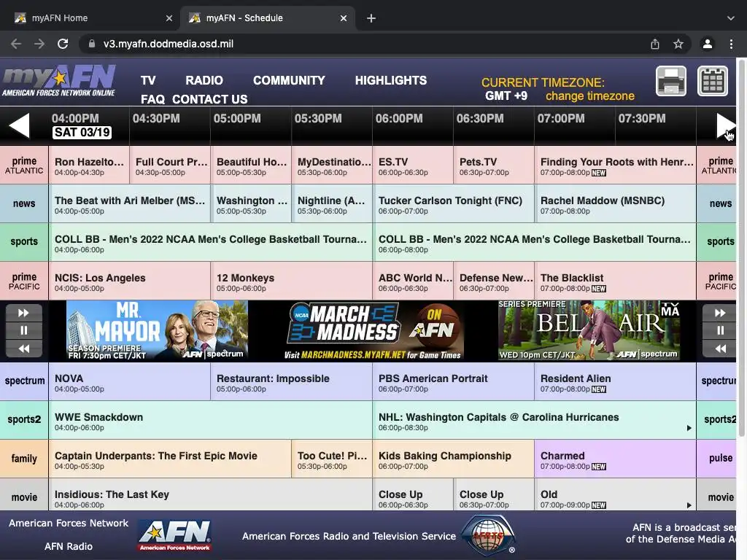Open The Blacklist listing
This screenshot has width=747, height=560.
pyautogui.click(x=615, y=281)
